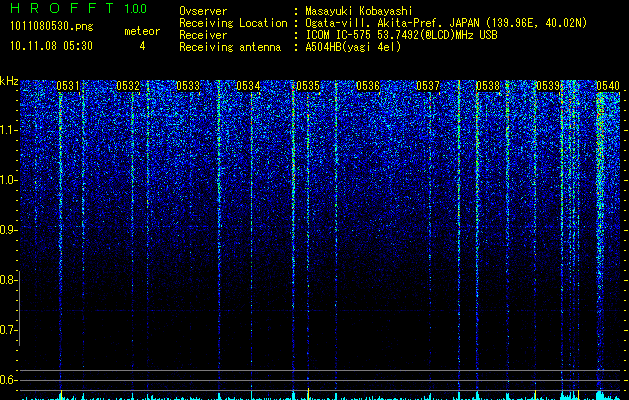The width and height of the screenshot is (629, 400).
Task: Click the 'Ovserver' field label
Action: click(203, 11)
